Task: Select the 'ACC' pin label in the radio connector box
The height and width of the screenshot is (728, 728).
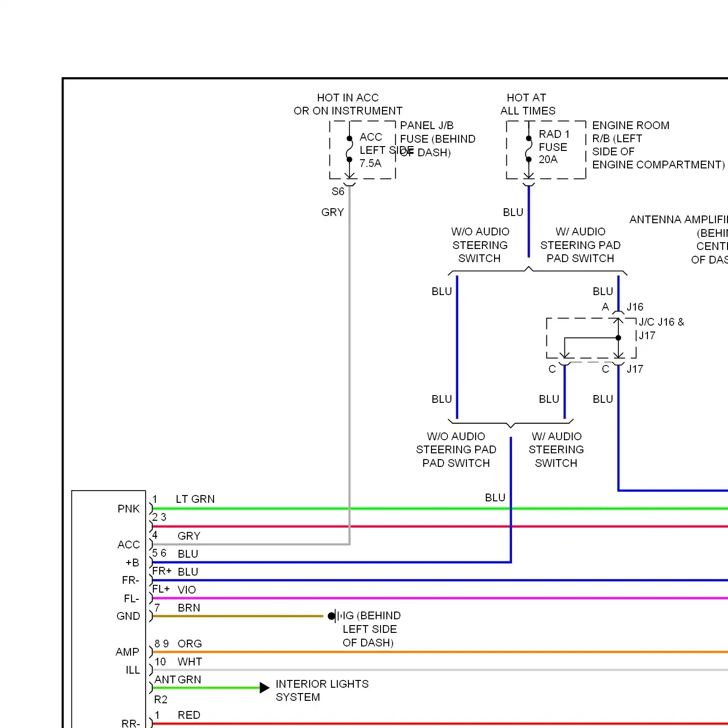Action: (129, 545)
